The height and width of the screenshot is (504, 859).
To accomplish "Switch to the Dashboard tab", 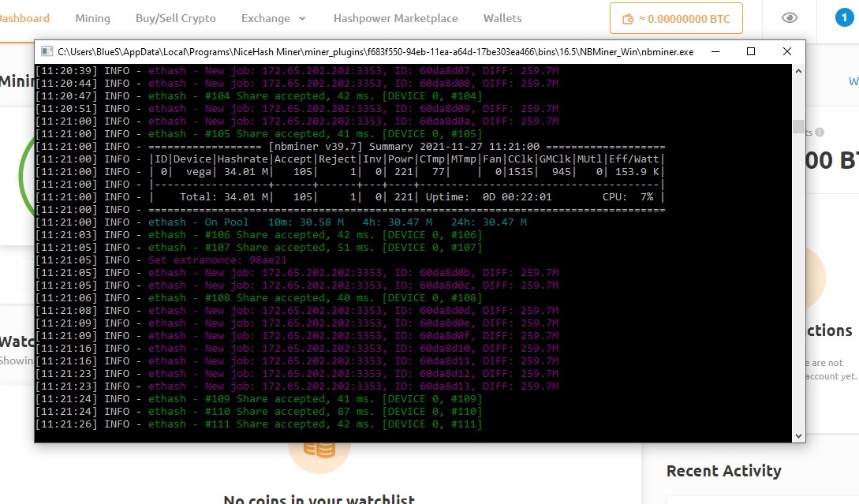I will click(24, 18).
